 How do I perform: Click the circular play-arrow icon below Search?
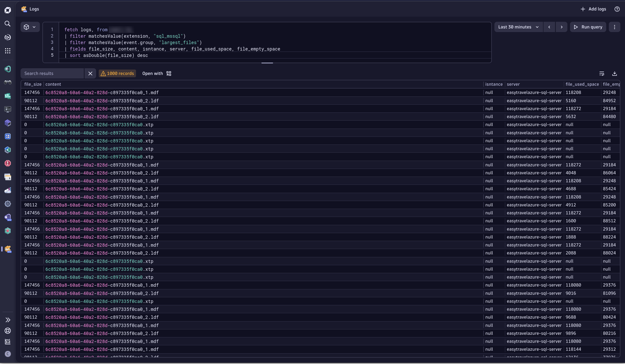[7, 37]
